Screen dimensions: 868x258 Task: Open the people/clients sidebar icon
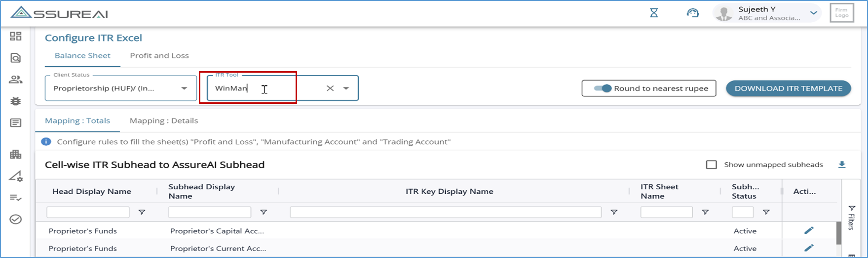[x=16, y=80]
